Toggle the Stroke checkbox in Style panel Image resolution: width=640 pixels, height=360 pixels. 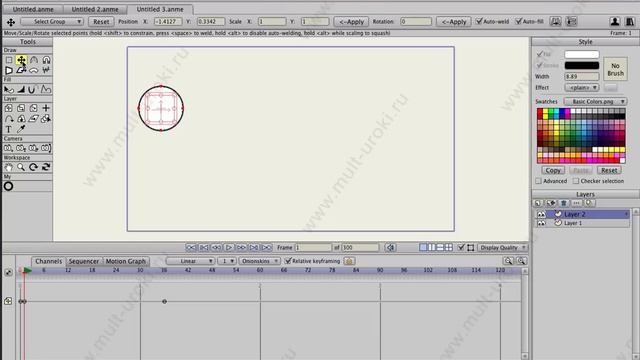tap(540, 65)
